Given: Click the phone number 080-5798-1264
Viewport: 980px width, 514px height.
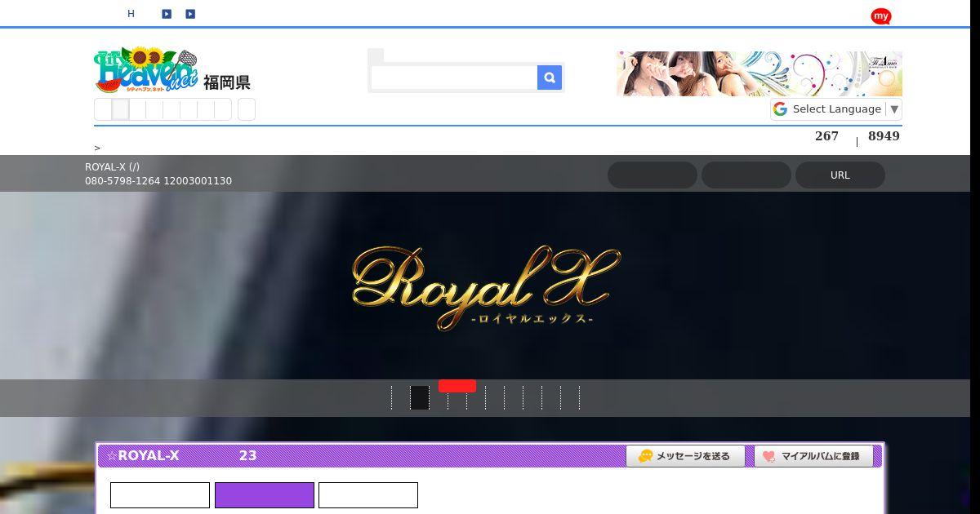Looking at the screenshot, I should coord(122,181).
